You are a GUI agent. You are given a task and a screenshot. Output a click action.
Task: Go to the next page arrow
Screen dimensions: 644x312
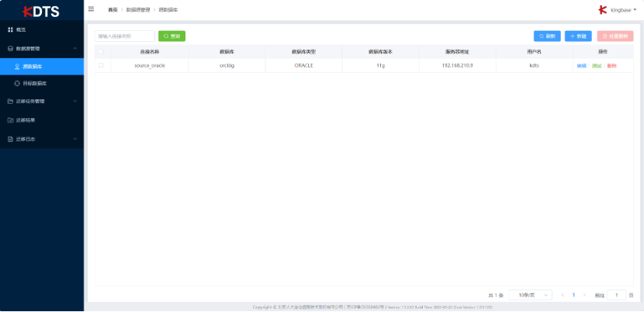[x=584, y=295]
